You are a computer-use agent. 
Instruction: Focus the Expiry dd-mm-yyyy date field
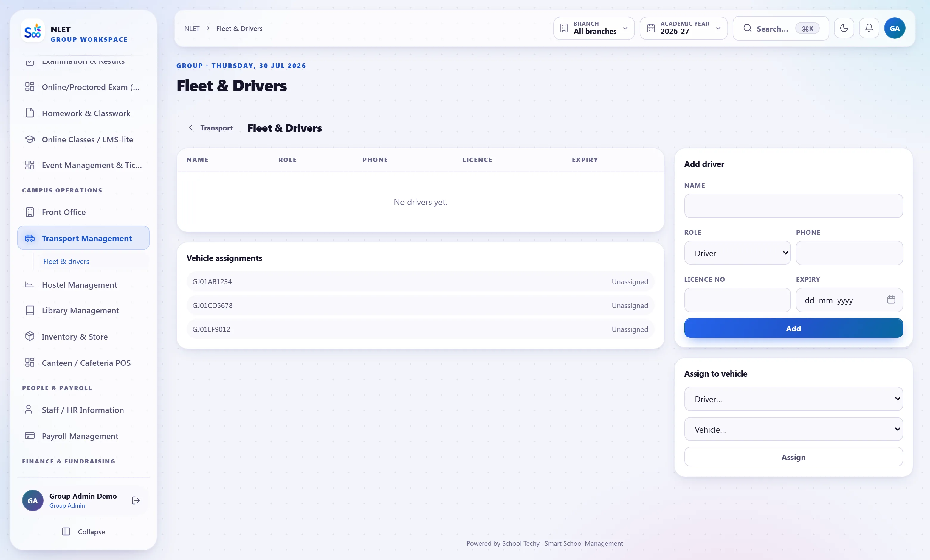tap(849, 300)
